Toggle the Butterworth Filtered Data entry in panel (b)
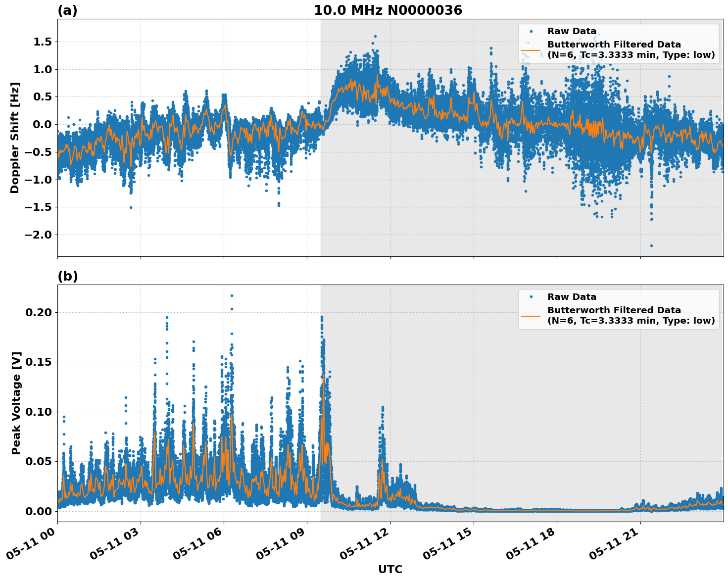 point(614,314)
